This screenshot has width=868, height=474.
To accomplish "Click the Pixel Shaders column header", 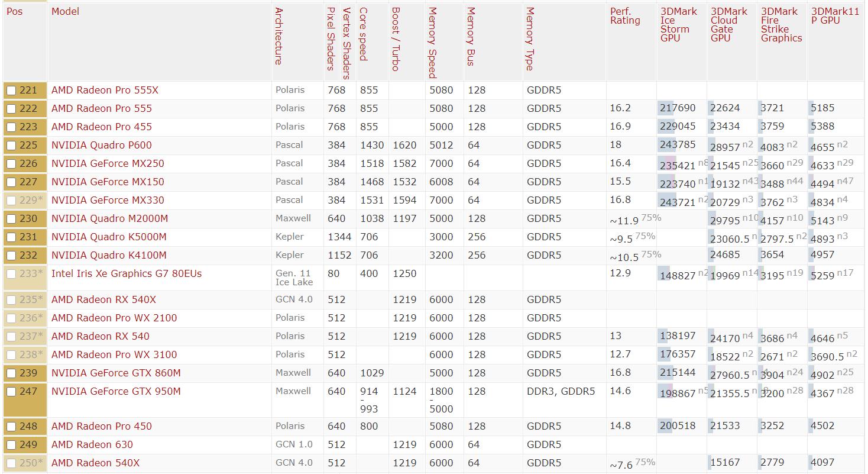I will (x=331, y=38).
